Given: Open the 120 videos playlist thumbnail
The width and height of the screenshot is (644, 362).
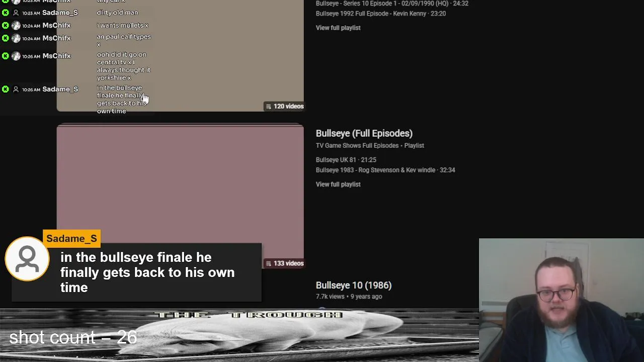Looking at the screenshot, I should tap(180, 55).
